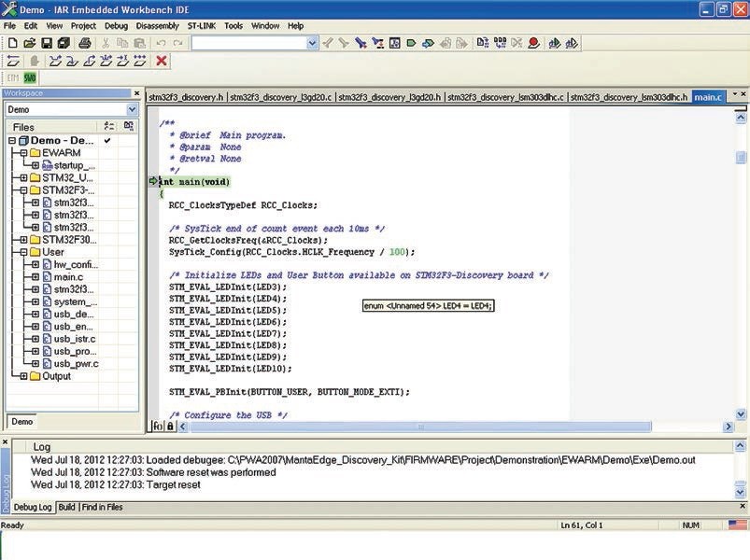
Task: Click the Undo arrow icon
Action: 162,44
